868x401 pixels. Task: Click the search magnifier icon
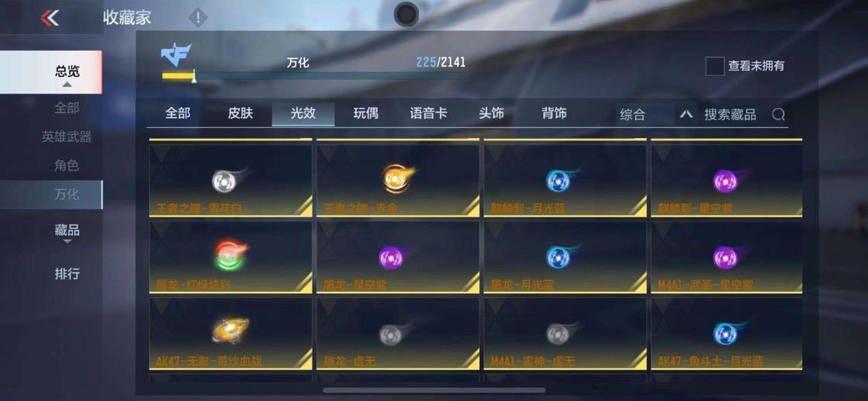point(778,114)
